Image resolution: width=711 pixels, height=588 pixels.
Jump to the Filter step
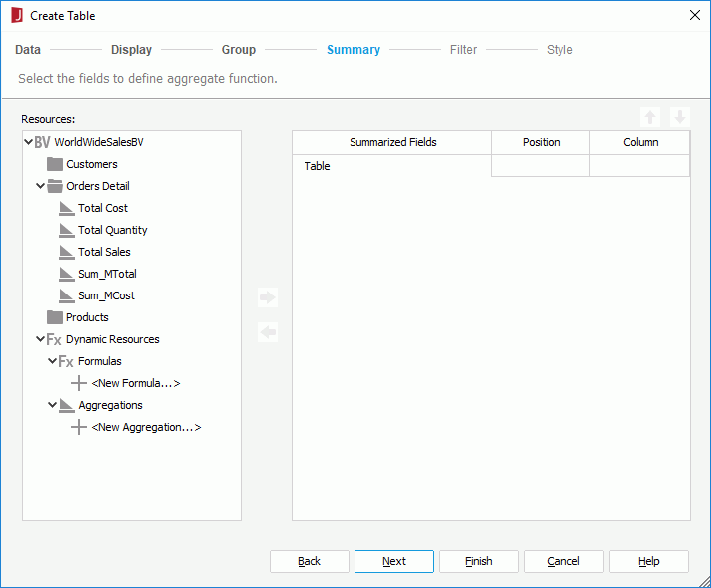464,49
